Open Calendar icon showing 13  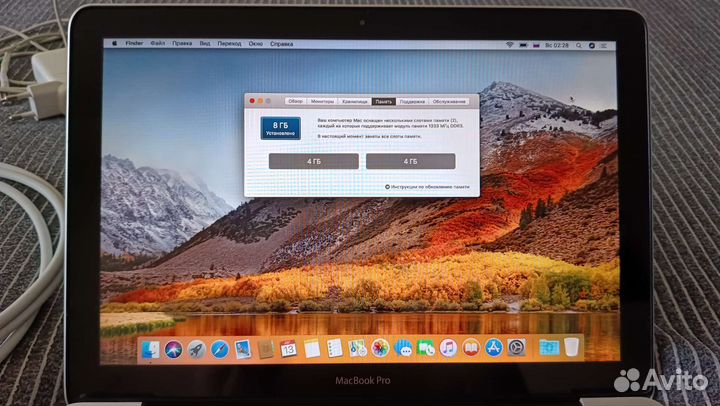tap(288, 349)
